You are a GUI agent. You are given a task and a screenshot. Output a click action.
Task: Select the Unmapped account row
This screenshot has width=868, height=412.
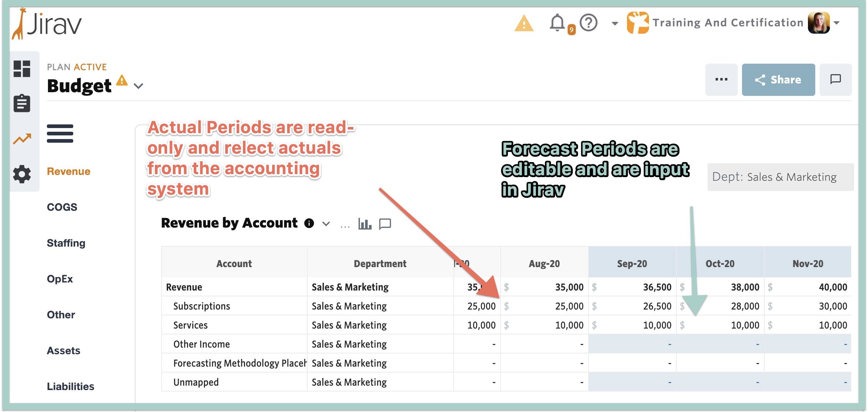(x=196, y=382)
